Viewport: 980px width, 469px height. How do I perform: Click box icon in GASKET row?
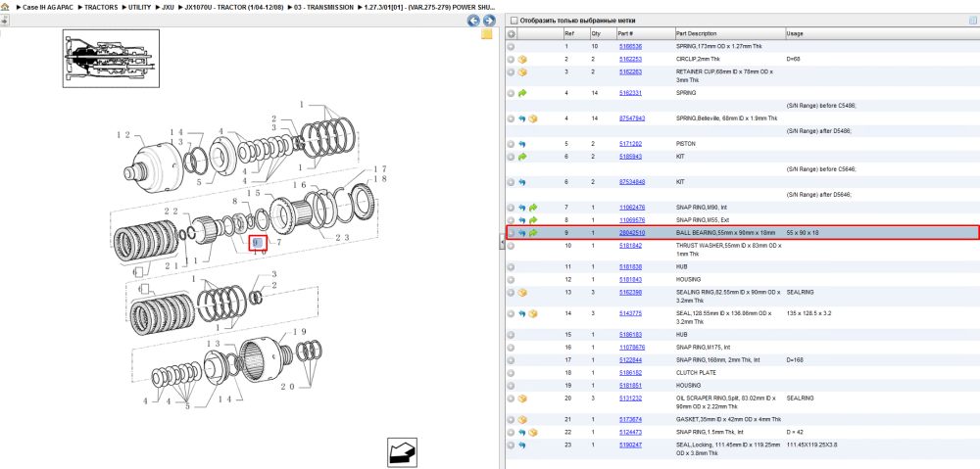click(522, 420)
